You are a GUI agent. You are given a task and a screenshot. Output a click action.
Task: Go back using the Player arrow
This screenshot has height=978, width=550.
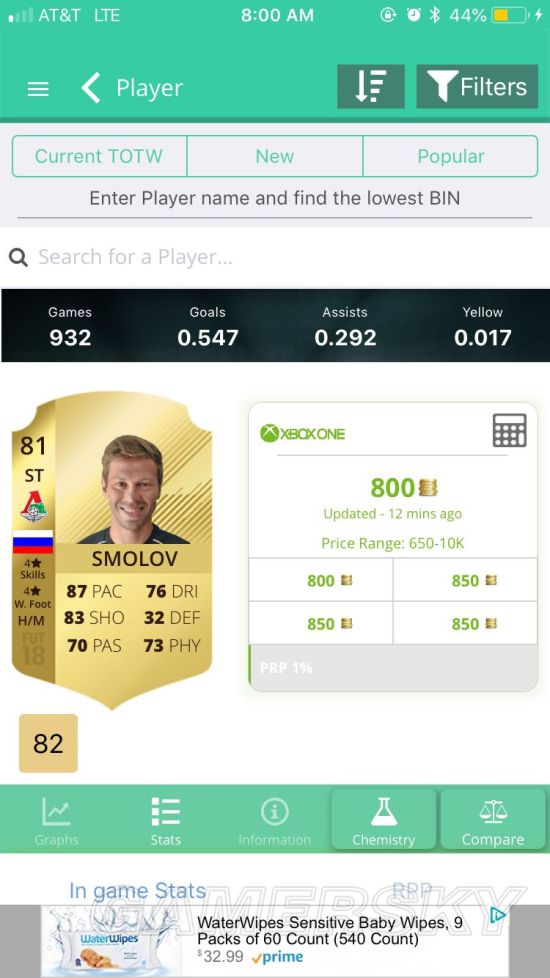pos(91,88)
